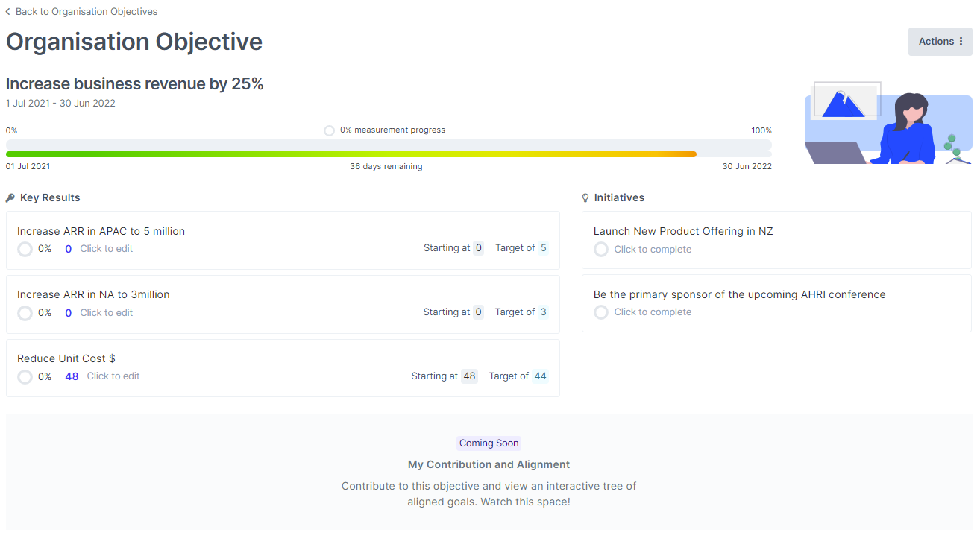Click the objective timeline progress bar
This screenshot has width=980, height=547.
click(x=388, y=154)
